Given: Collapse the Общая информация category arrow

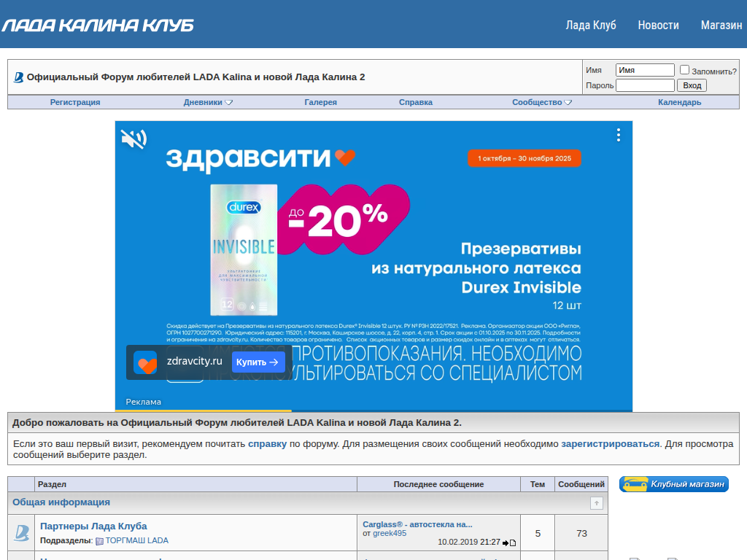Looking at the screenshot, I should point(597,503).
